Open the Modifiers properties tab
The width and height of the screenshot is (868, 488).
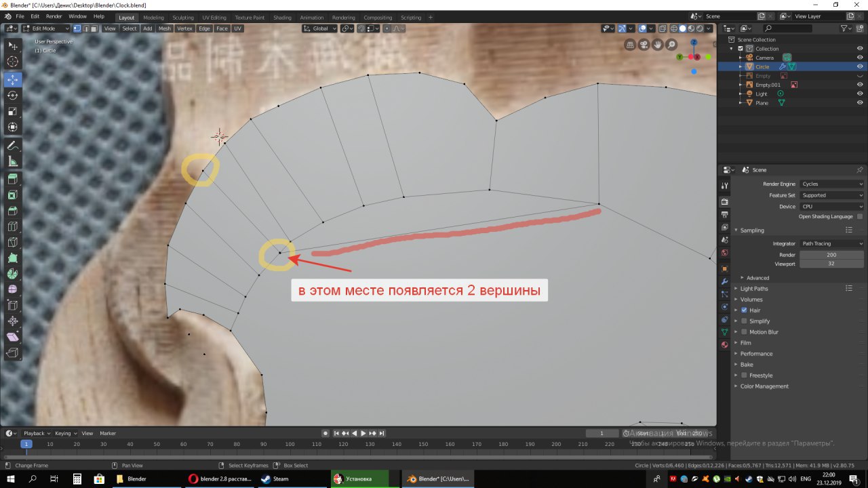click(x=724, y=281)
